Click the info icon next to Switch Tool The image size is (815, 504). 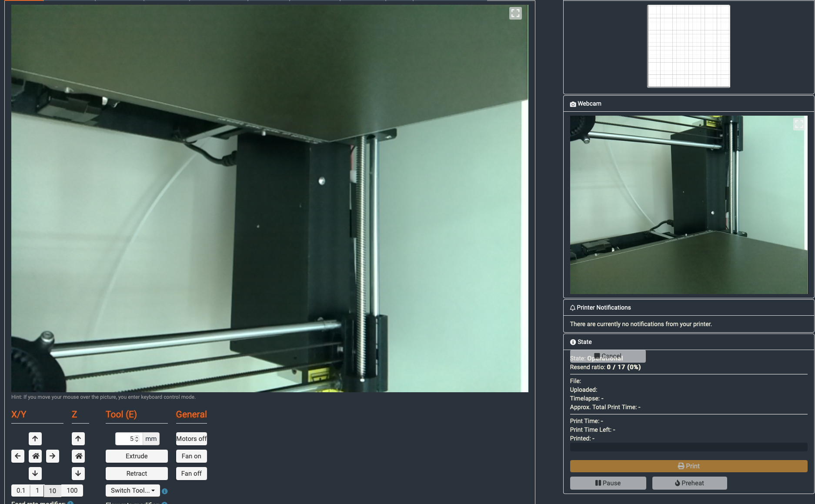pyautogui.click(x=164, y=491)
